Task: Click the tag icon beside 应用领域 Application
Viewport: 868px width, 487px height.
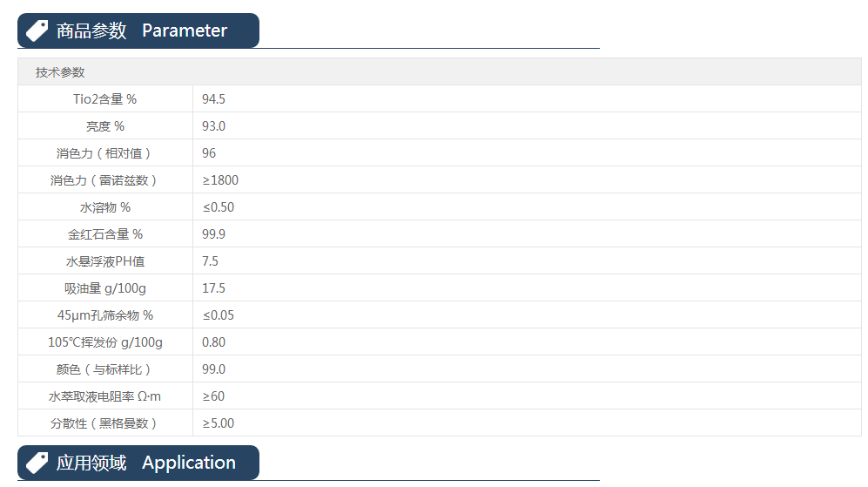Action: [37, 463]
